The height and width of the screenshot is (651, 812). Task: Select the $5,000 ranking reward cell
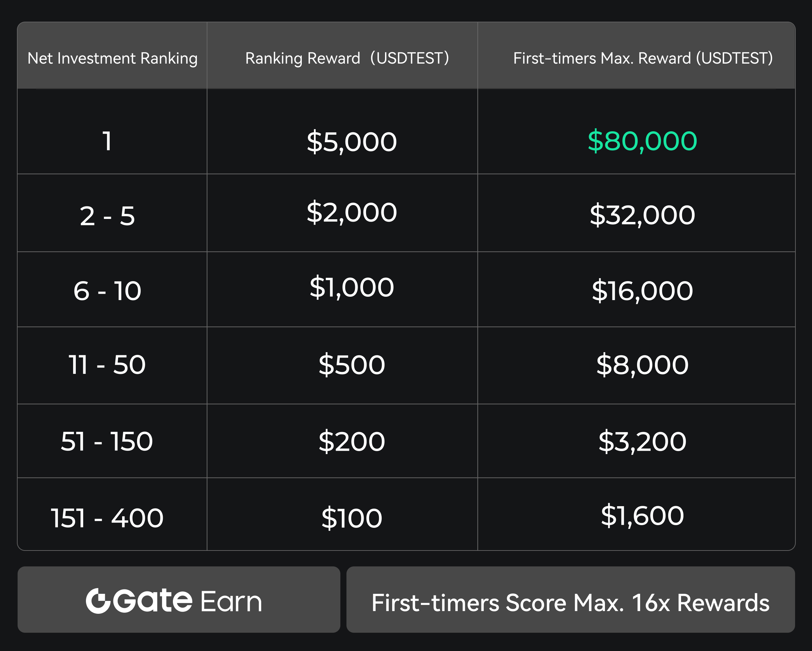coord(352,142)
